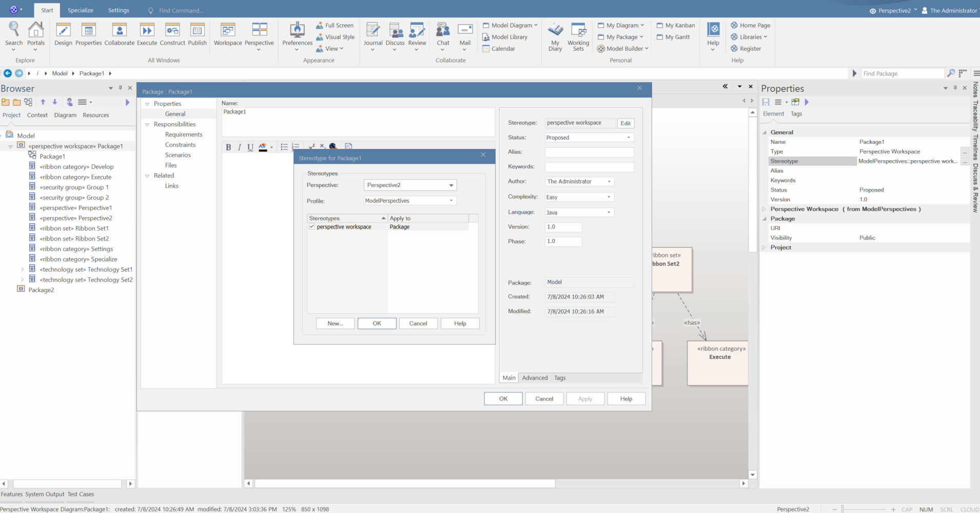Click Help in Package dialog bottom
Image resolution: width=980 pixels, height=513 pixels.
(626, 399)
